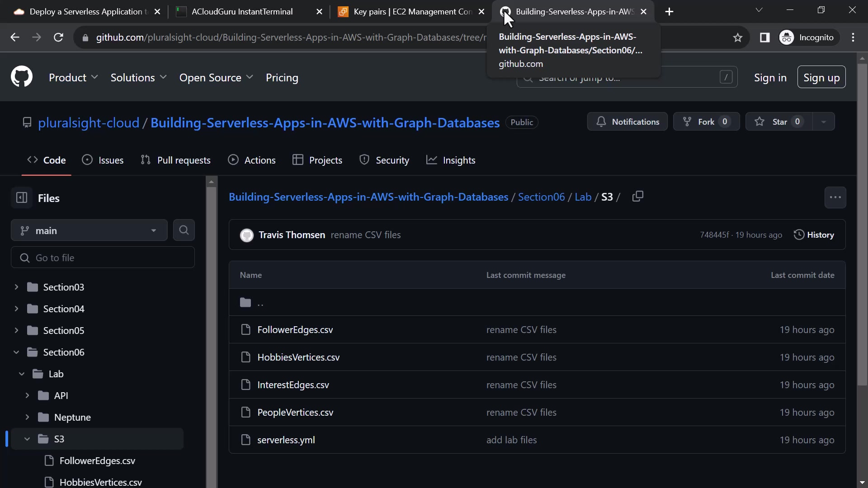Bookmark this page with star icon
The height and width of the screenshot is (488, 868).
pos(738,38)
